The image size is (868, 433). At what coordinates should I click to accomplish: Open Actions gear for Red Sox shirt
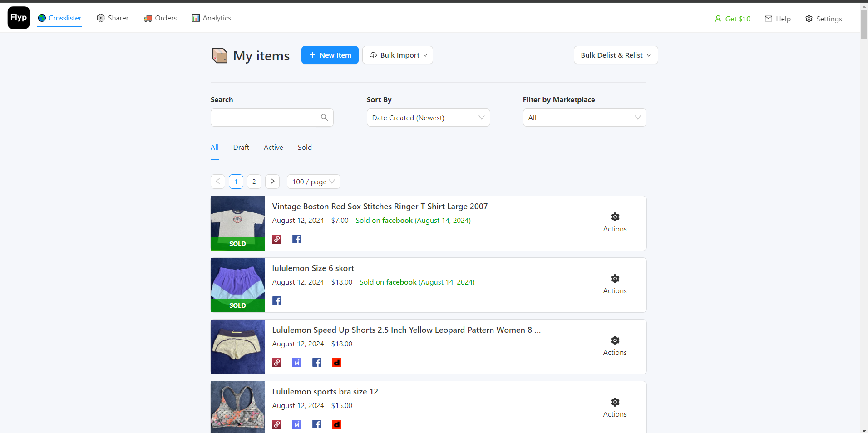point(615,217)
